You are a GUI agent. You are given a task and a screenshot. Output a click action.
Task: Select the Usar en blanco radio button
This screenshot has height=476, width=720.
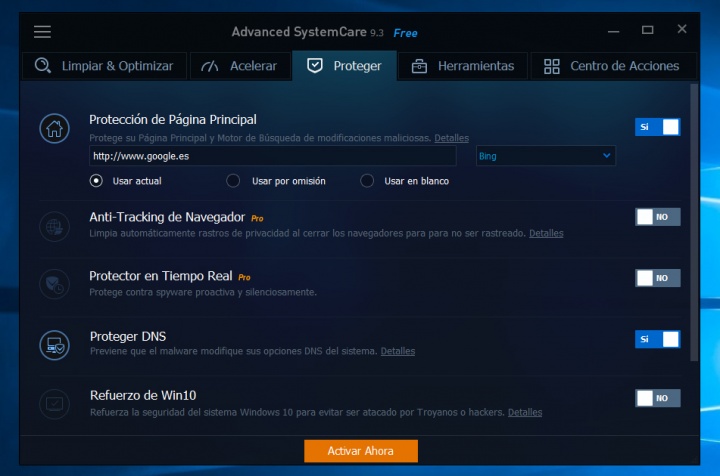tap(367, 181)
